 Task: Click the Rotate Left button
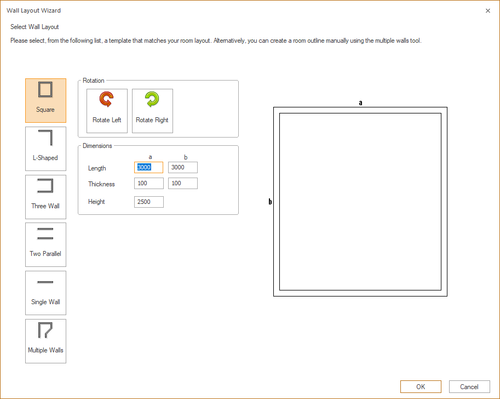(x=107, y=111)
